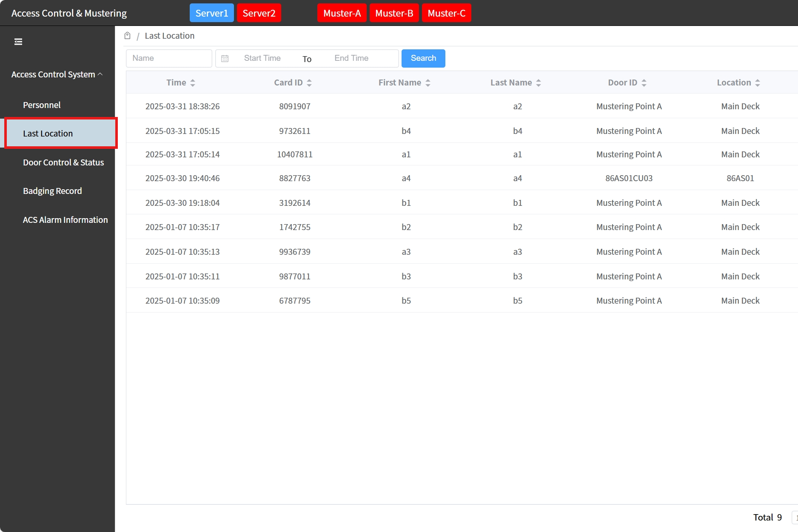Viewport: 798px width, 532px height.
Task: Sort by Location column arrows
Action: click(x=758, y=83)
